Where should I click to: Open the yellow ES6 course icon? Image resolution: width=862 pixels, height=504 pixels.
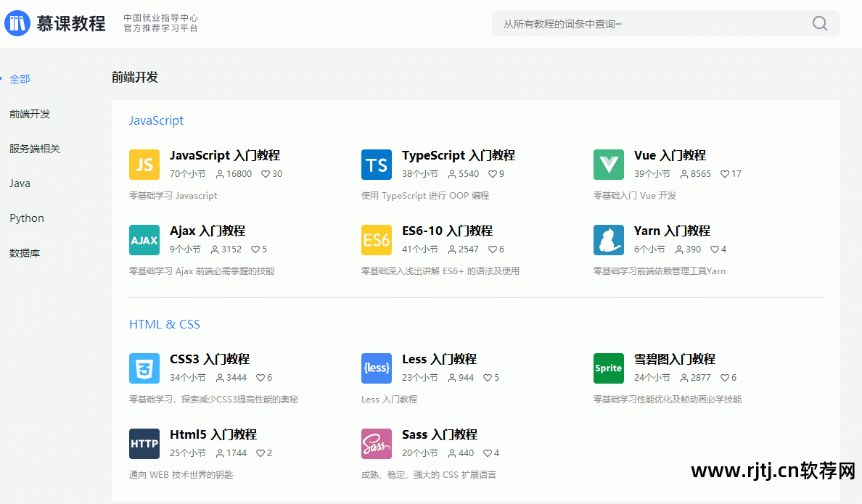coord(376,240)
